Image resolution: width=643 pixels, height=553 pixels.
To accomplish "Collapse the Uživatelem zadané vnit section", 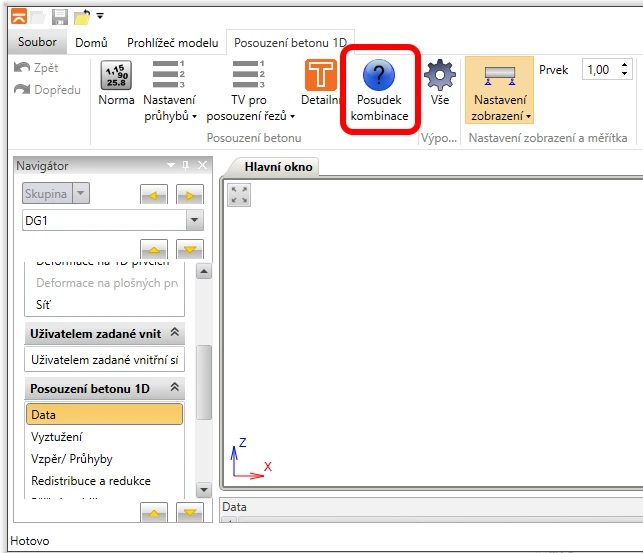I will [x=175, y=332].
